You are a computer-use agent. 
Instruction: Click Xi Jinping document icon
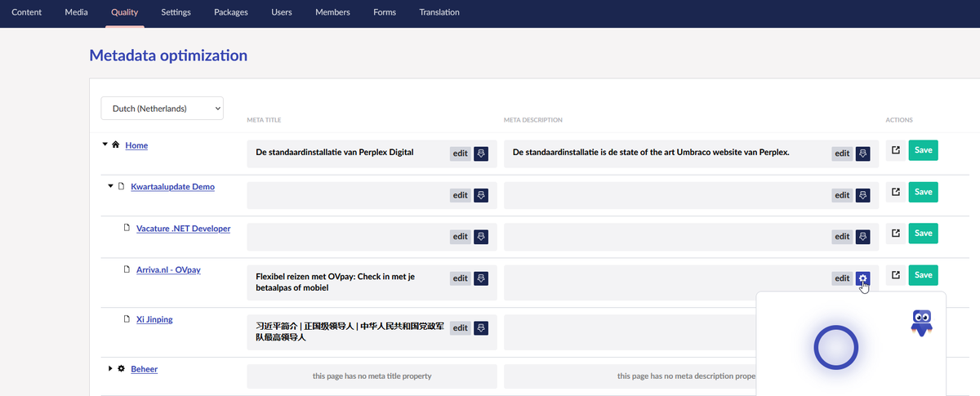pos(127,318)
